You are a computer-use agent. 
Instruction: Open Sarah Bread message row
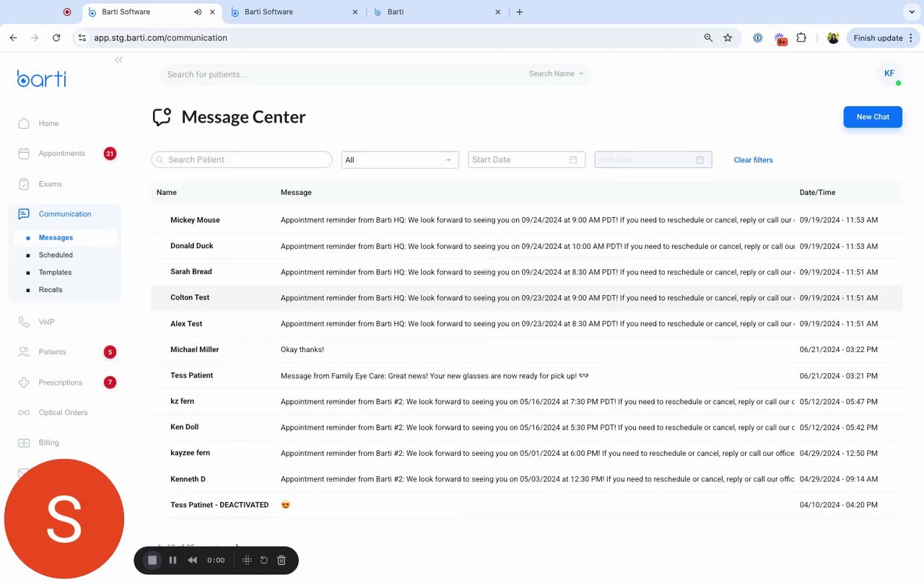point(526,272)
